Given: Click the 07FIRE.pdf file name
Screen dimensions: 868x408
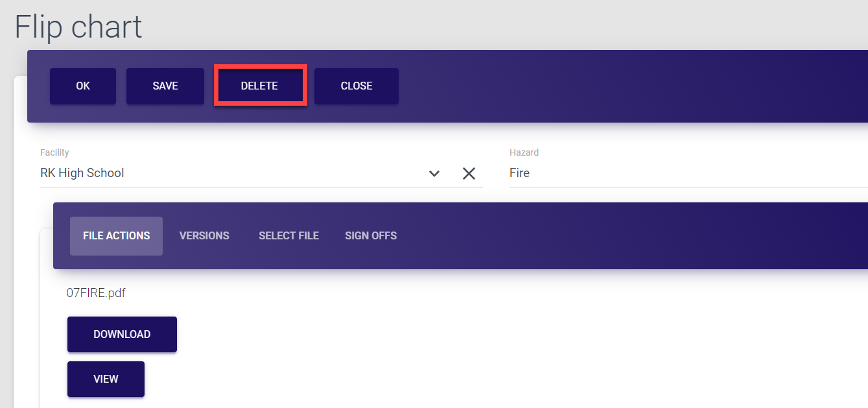Looking at the screenshot, I should [x=96, y=293].
